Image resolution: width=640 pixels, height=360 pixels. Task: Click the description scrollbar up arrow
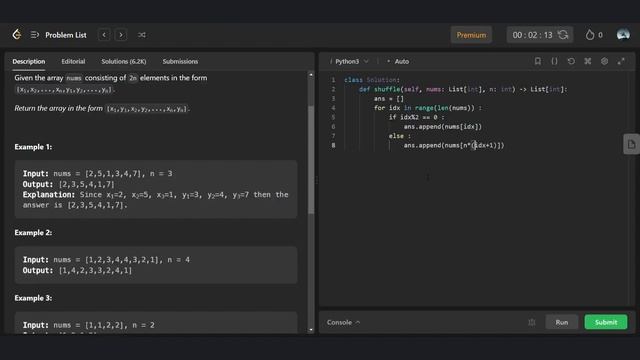[x=311, y=75]
